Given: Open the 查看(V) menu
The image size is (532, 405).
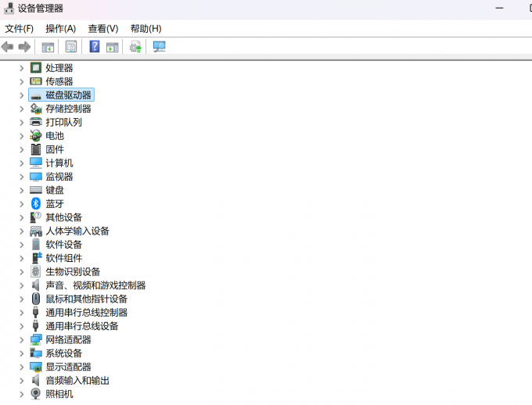Looking at the screenshot, I should (103, 29).
